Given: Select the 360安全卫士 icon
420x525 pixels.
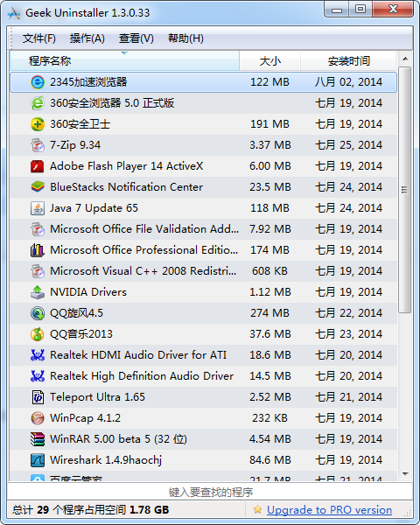Looking at the screenshot, I should pos(38,124).
